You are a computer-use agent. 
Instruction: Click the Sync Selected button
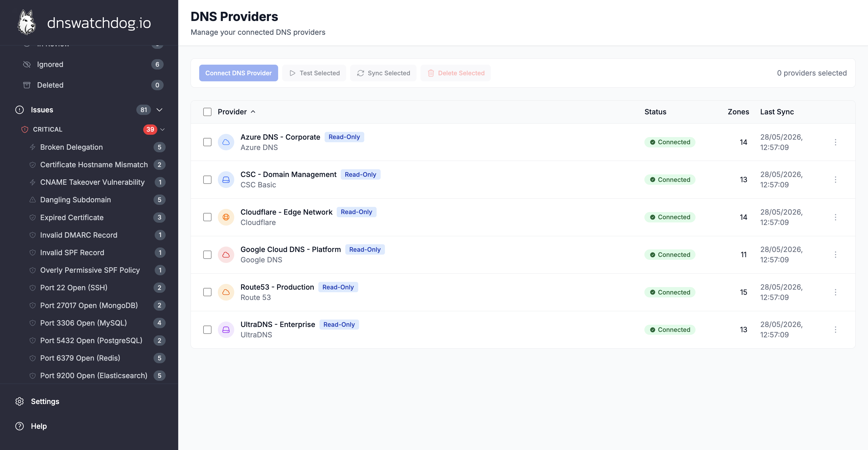(383, 73)
